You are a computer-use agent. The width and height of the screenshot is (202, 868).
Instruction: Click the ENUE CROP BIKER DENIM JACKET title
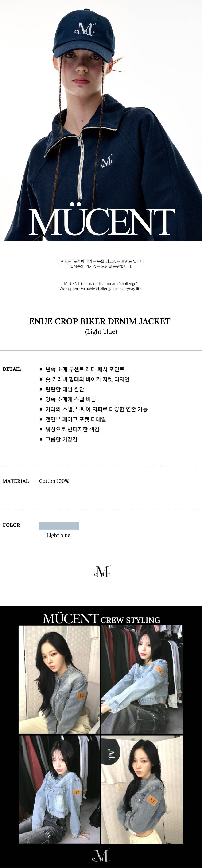click(x=100, y=321)
